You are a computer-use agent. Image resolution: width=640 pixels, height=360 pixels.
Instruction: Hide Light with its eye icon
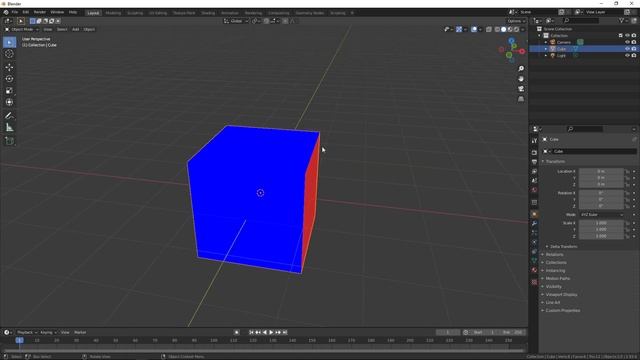pyautogui.click(x=627, y=56)
